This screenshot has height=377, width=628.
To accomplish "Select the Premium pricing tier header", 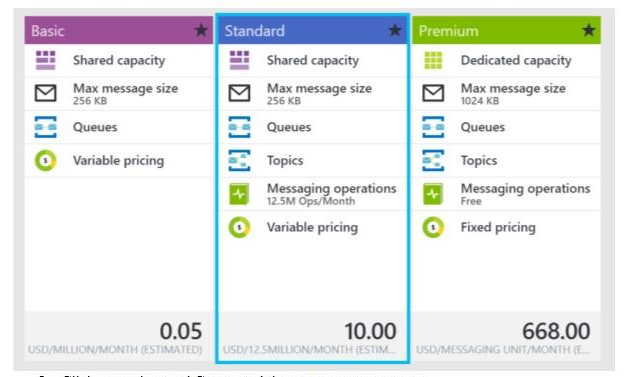I will click(x=506, y=30).
